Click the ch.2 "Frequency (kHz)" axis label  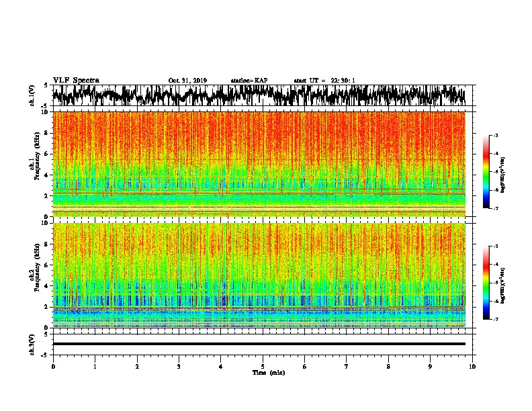pos(37,267)
